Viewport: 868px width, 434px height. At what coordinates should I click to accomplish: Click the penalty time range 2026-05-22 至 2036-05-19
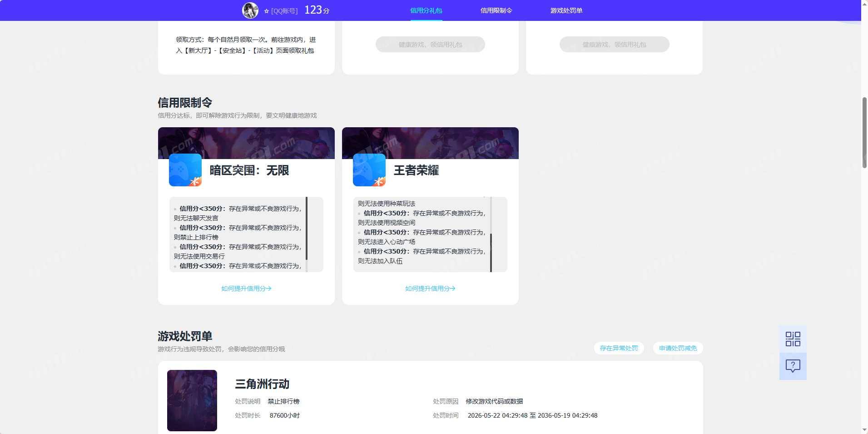(532, 415)
